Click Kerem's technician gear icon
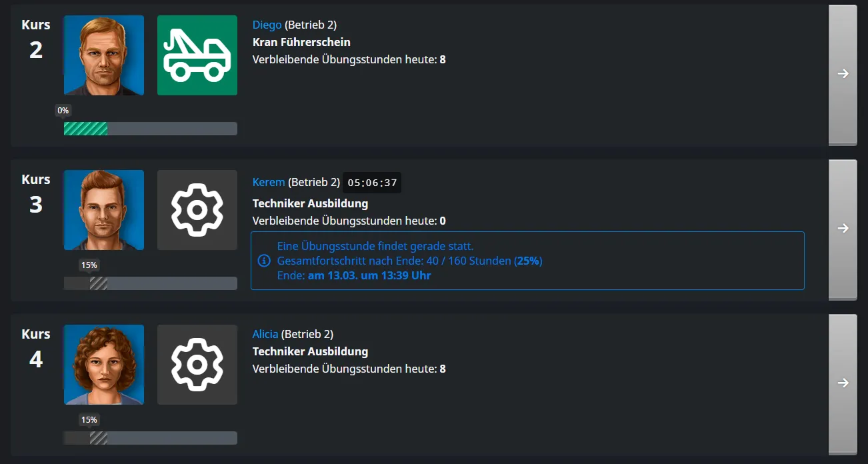This screenshot has width=868, height=464. point(197,210)
